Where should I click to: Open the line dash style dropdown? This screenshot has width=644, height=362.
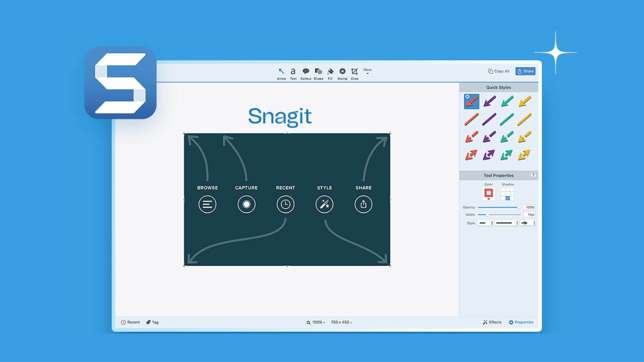coord(506,223)
